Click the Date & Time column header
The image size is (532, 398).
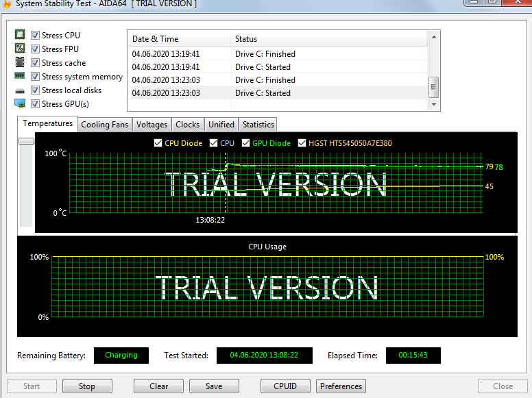179,39
